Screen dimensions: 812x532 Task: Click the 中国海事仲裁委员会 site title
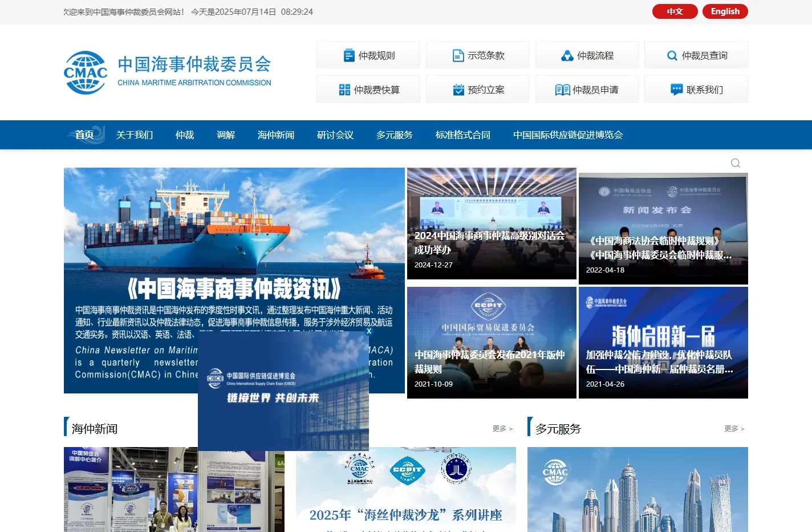[x=194, y=64]
